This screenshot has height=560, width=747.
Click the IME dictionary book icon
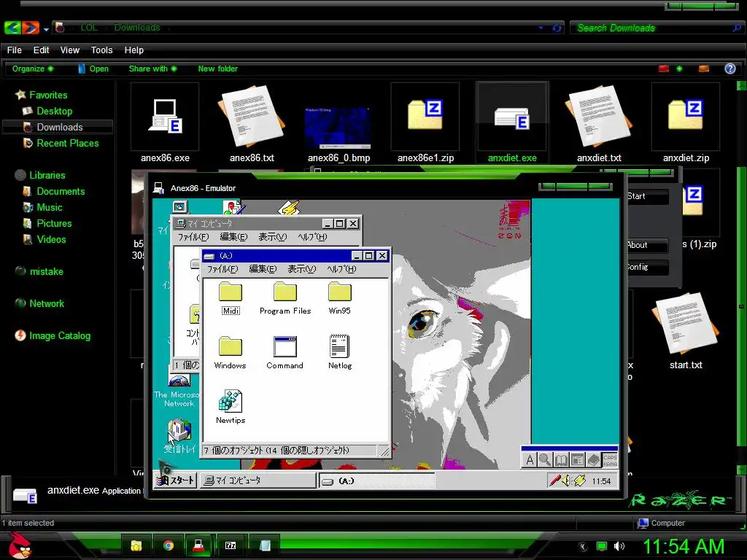(x=561, y=460)
